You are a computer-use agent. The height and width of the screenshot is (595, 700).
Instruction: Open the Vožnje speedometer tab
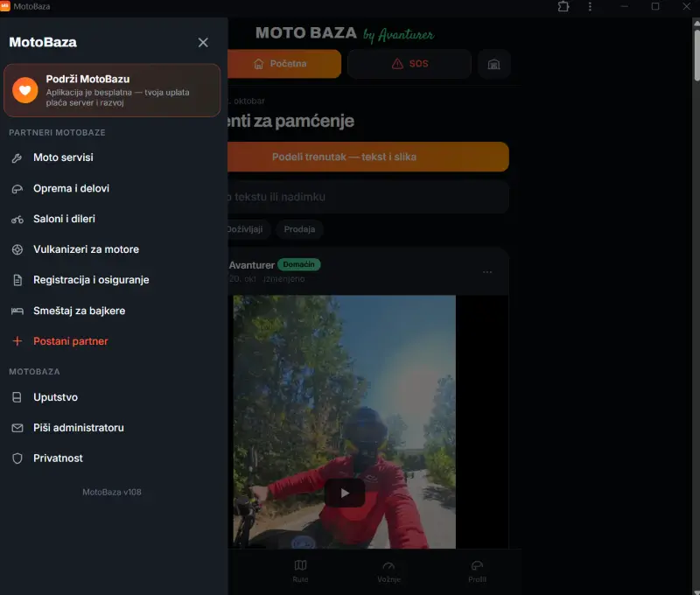coord(388,571)
